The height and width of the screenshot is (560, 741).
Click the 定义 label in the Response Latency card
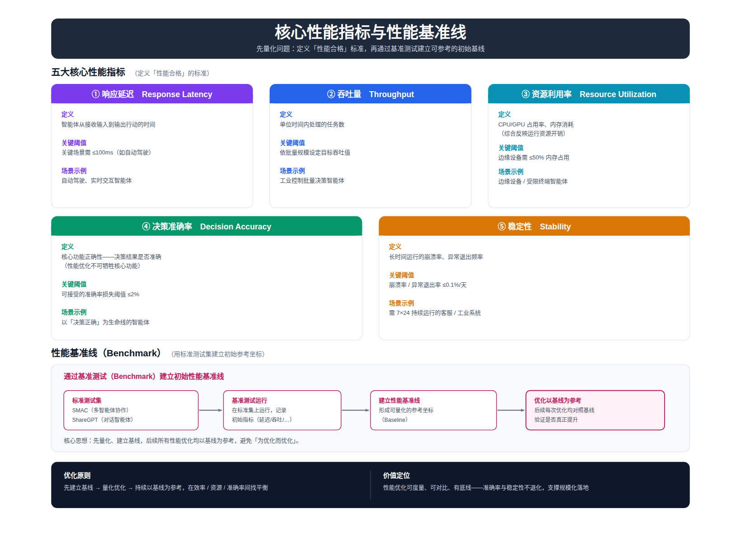(67, 115)
